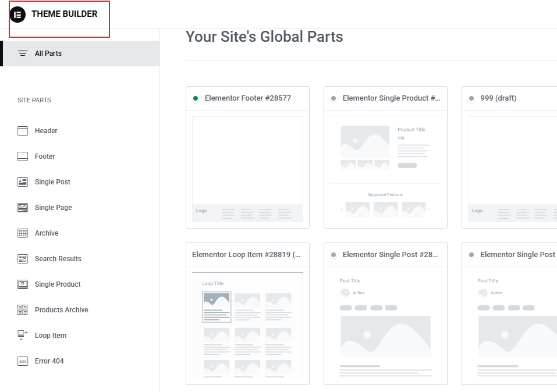Click the Single Post icon in sidebar

(23, 182)
